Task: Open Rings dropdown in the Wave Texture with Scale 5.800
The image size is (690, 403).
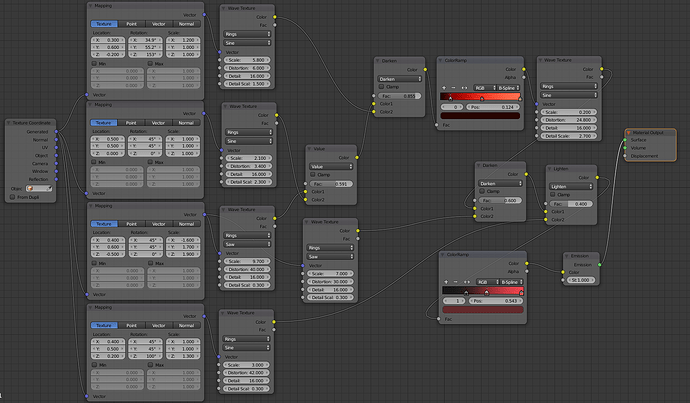Action: [x=247, y=34]
